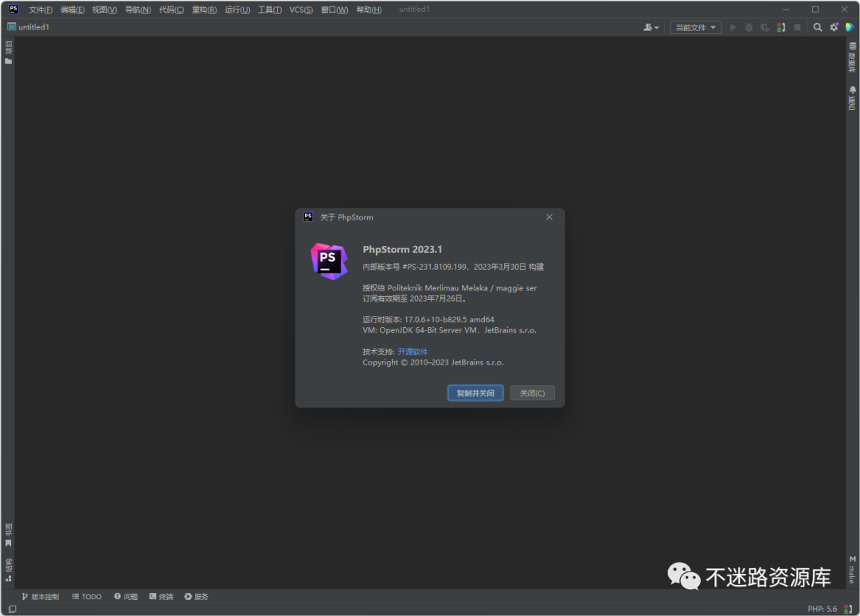Viewport: 860px width, 616px height.
Task: Click the debug listener status bar icon
Action: pyautogui.click(x=848, y=609)
